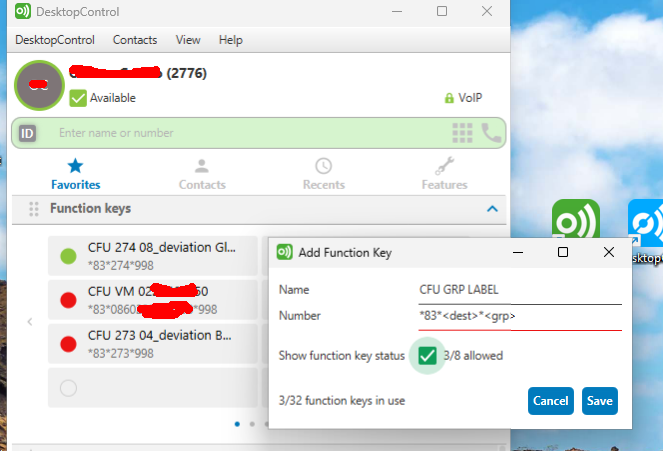The height and width of the screenshot is (451, 663).
Task: Click the Features wrench icon
Action: [444, 166]
